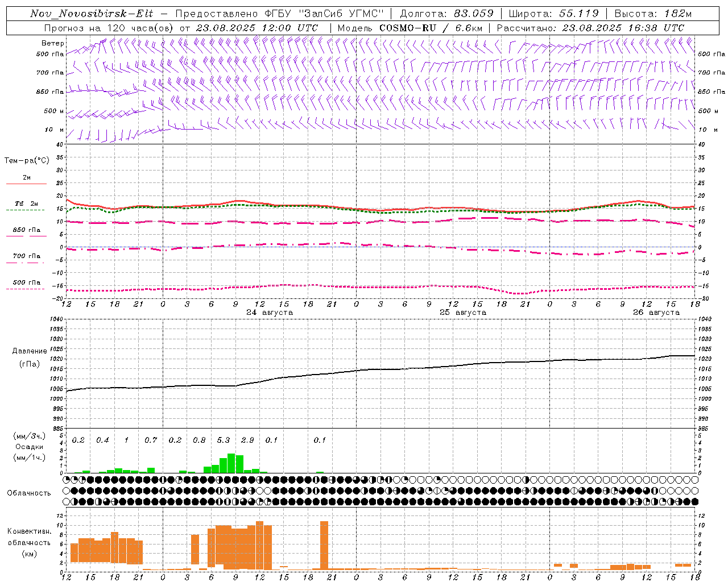Click the '(мм/3ч.)' precipitation unit label

point(30,436)
